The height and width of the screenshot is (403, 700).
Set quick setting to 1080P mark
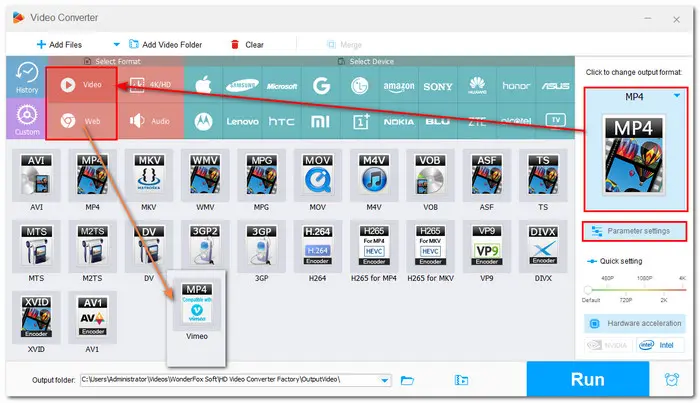(x=644, y=278)
